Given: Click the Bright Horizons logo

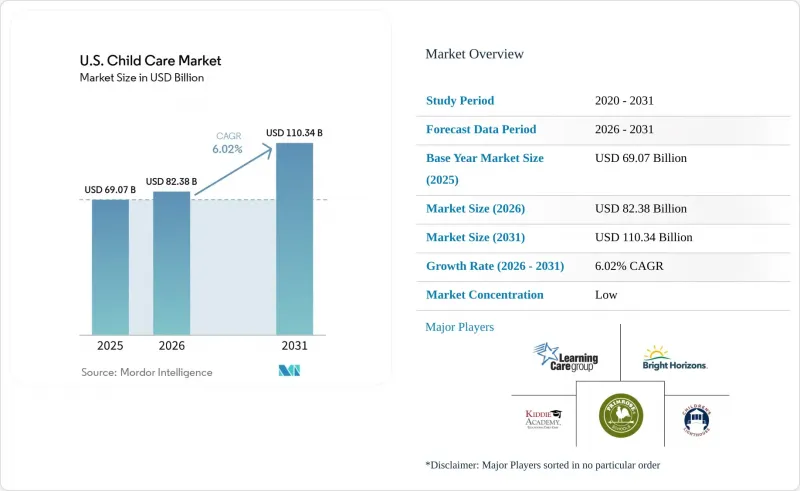Looking at the screenshot, I should pyautogui.click(x=674, y=358).
